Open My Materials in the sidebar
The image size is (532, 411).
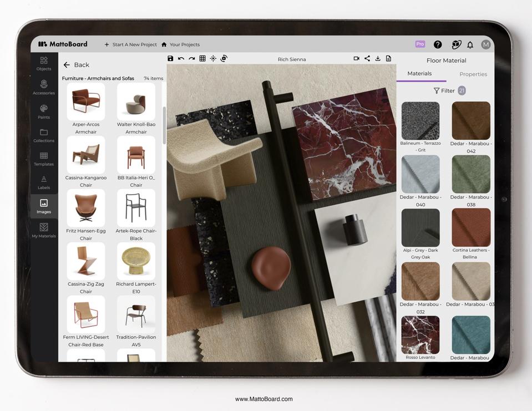(44, 230)
